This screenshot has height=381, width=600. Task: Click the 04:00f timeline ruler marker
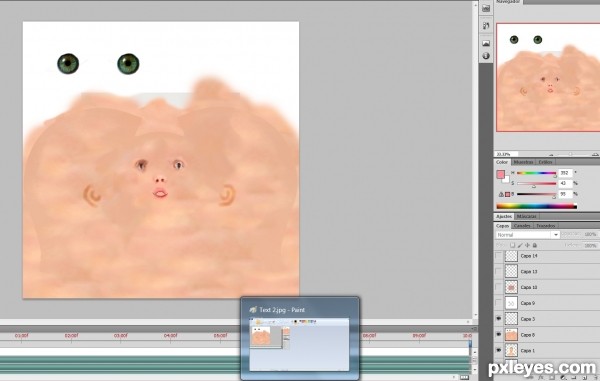click(170, 336)
